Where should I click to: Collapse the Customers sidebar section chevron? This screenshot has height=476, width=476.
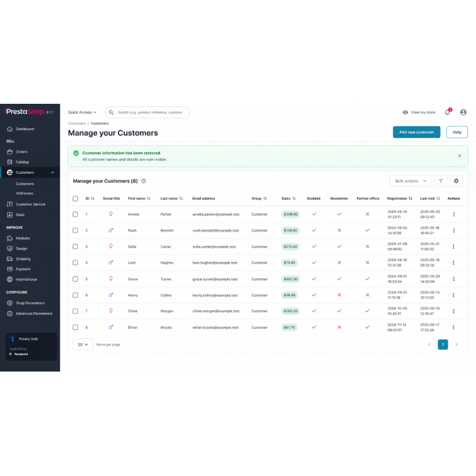[52, 173]
